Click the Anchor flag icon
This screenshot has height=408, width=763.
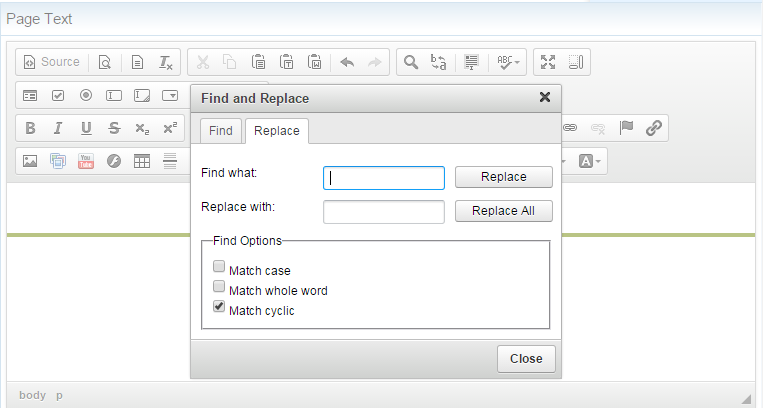tap(626, 128)
